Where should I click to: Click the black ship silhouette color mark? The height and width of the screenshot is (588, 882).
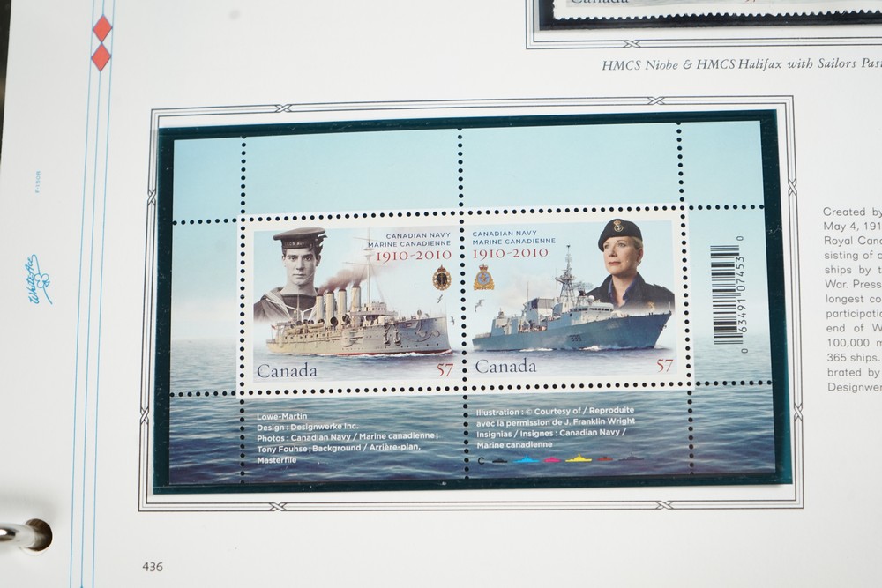tap(499, 459)
